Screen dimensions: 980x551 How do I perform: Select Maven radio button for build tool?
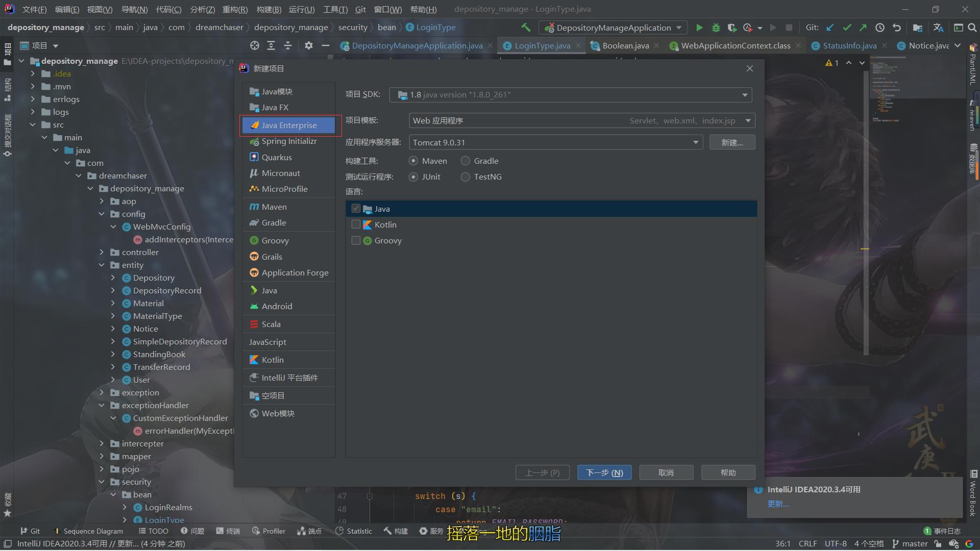pos(413,160)
